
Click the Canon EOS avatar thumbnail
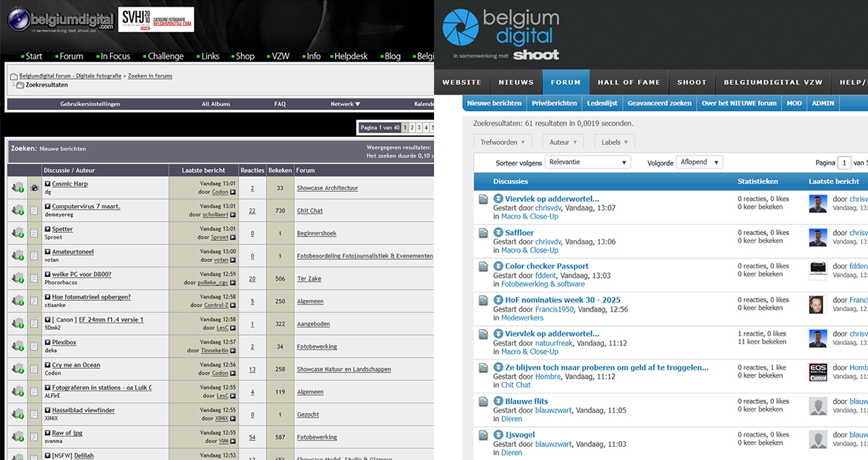coord(817,372)
